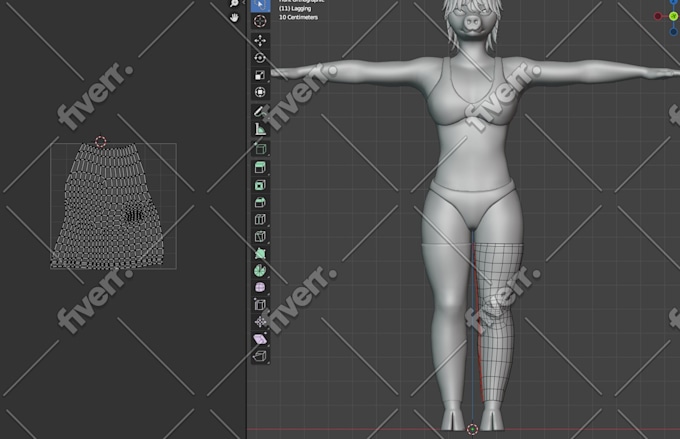Click the wireframe legging mesh on leg
This screenshot has width=680, height=439.
tap(499, 321)
